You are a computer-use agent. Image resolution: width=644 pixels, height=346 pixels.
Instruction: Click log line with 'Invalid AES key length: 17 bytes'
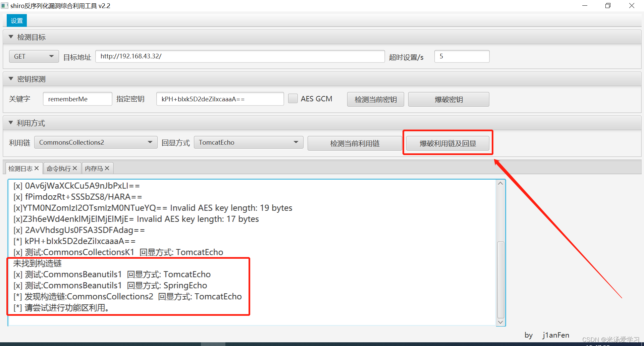tap(136, 219)
